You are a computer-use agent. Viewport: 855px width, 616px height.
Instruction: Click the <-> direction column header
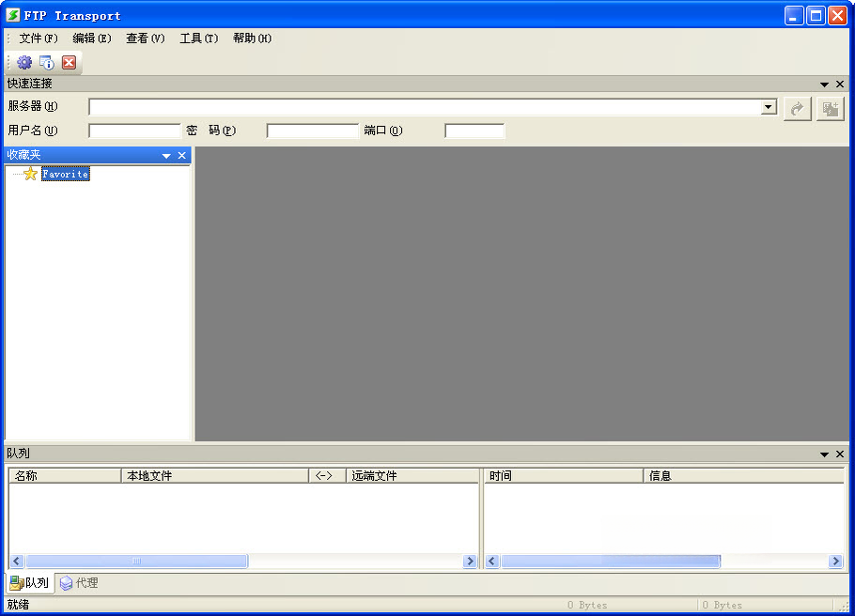(x=327, y=476)
